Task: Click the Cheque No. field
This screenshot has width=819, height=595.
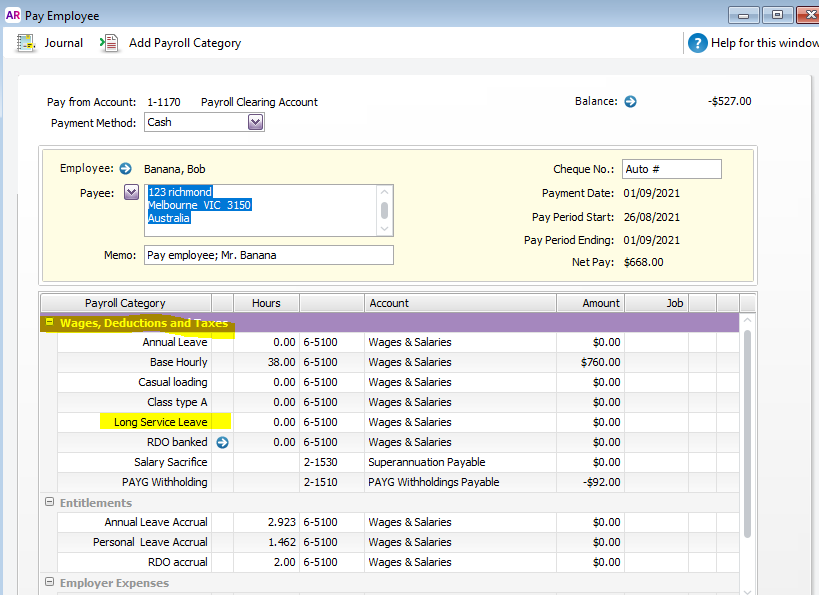Action: point(671,169)
